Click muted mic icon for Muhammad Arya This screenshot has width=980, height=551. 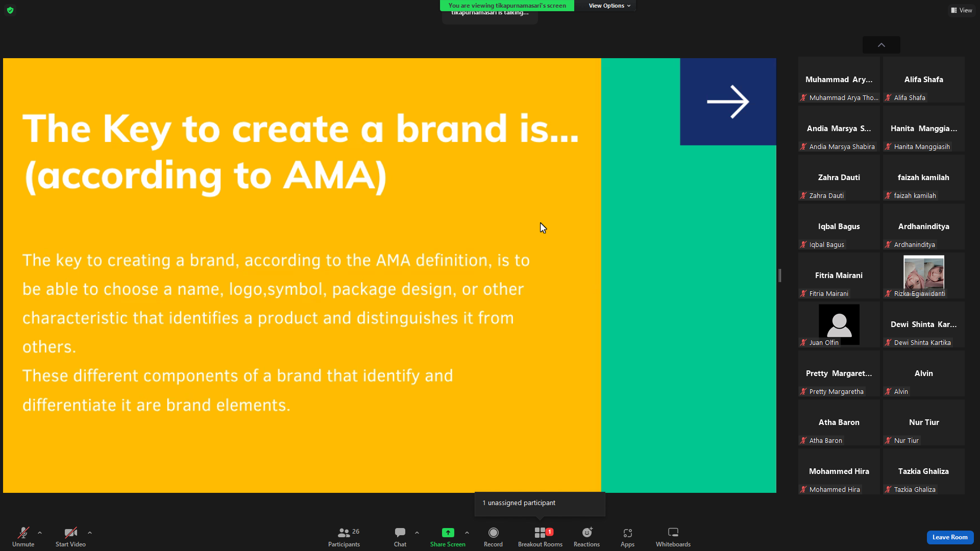(803, 97)
